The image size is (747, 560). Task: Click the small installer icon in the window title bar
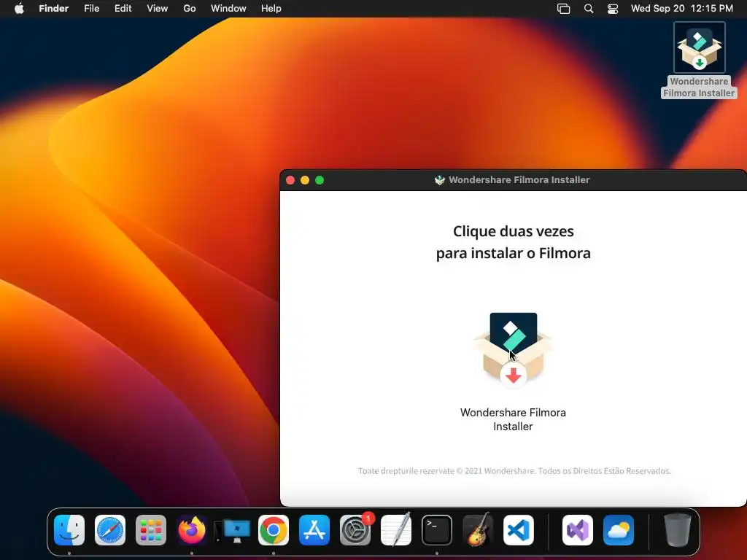pos(439,180)
